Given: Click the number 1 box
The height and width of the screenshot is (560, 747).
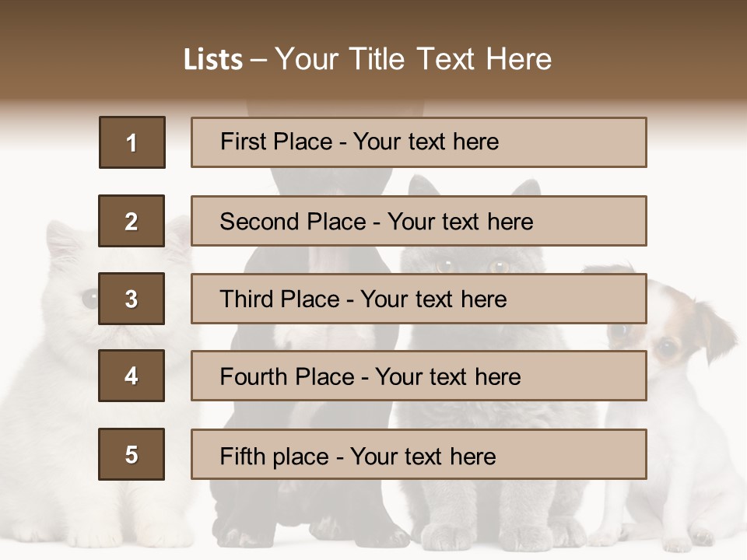Looking at the screenshot, I should (x=132, y=142).
